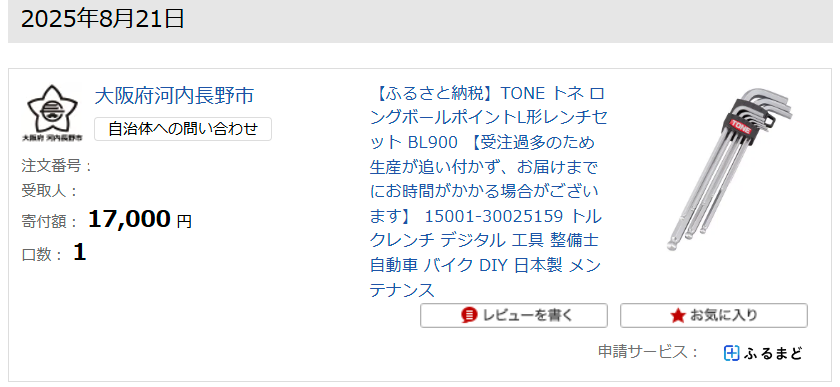Click the Kawachinagano city emblem logo
Screen dimensions: 840x387
(52, 113)
